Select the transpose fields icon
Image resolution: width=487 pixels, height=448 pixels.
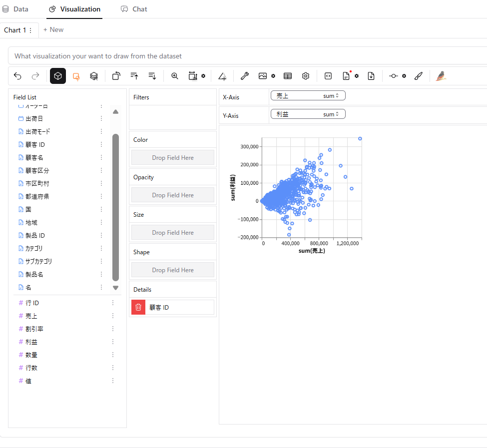pos(115,75)
